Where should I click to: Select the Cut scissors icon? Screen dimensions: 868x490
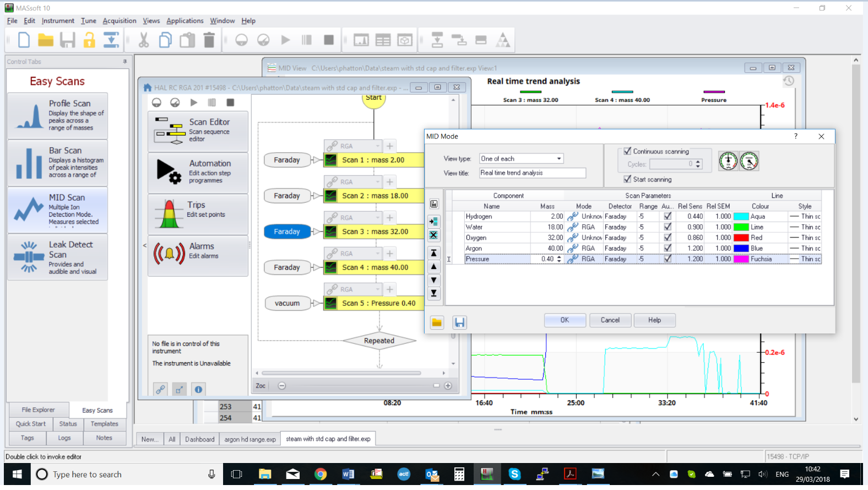(143, 40)
